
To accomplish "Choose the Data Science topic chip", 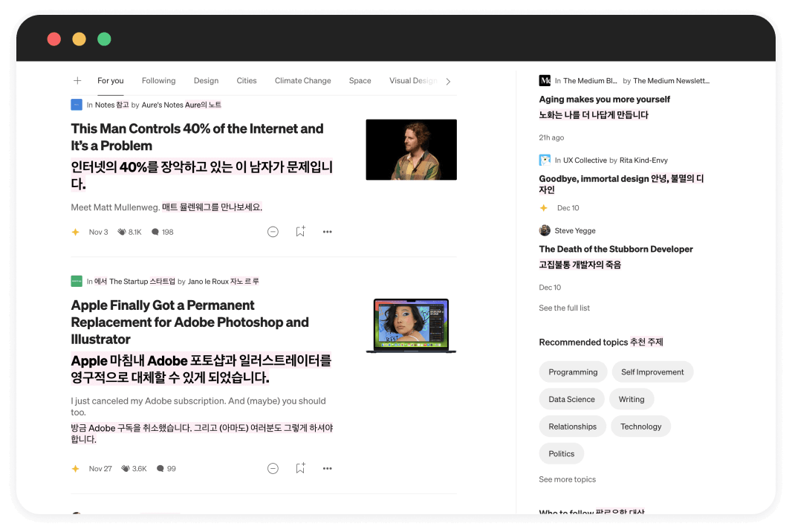I will coord(572,399).
